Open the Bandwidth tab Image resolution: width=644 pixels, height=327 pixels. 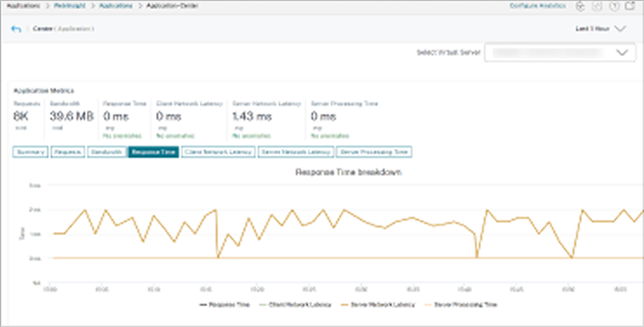pyautogui.click(x=107, y=152)
